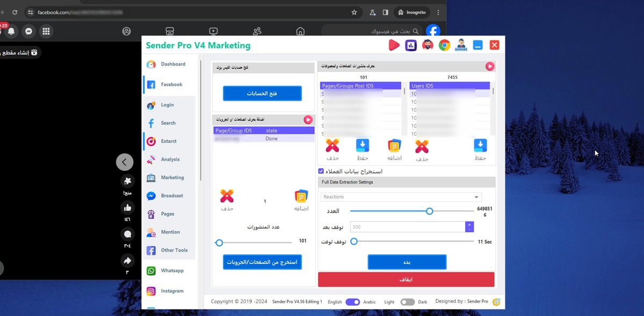The height and width of the screenshot is (316, 644).
Task: Click the red ايقاف stop button
Action: [x=406, y=280]
